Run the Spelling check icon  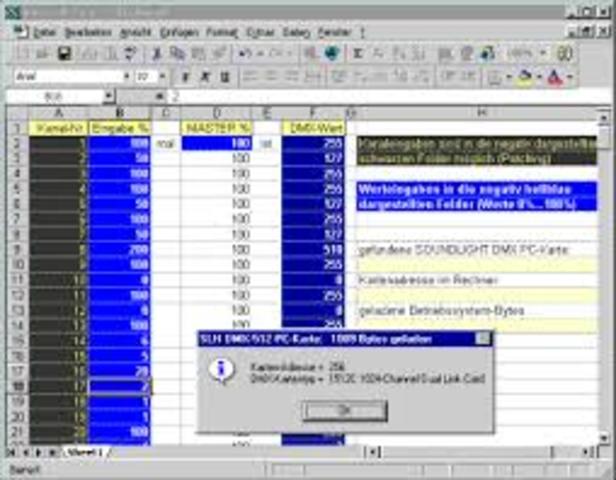tap(130, 53)
